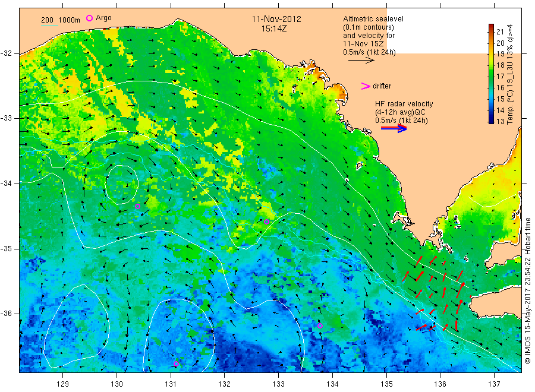Click the 'Argo' legend label
Viewport: 535px width, 392px height.
tap(103, 18)
